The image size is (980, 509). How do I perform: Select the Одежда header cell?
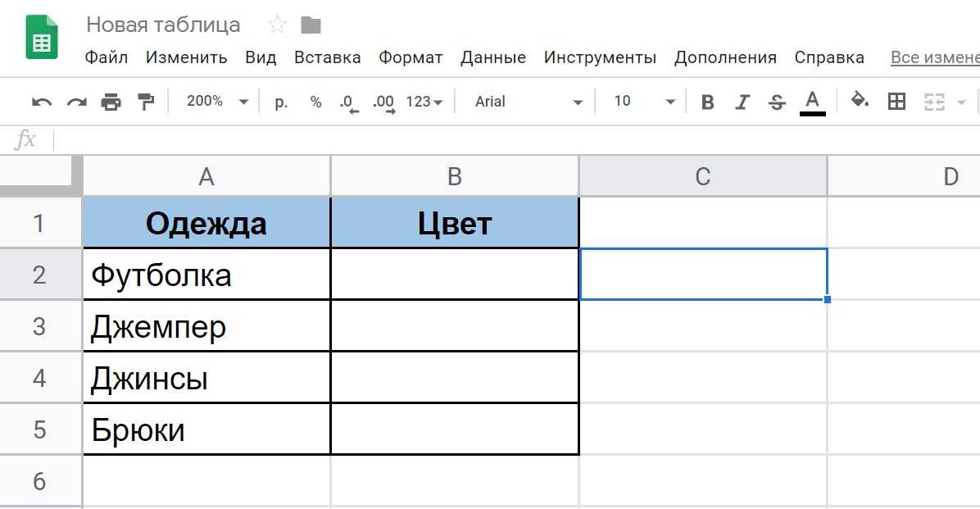(x=206, y=223)
